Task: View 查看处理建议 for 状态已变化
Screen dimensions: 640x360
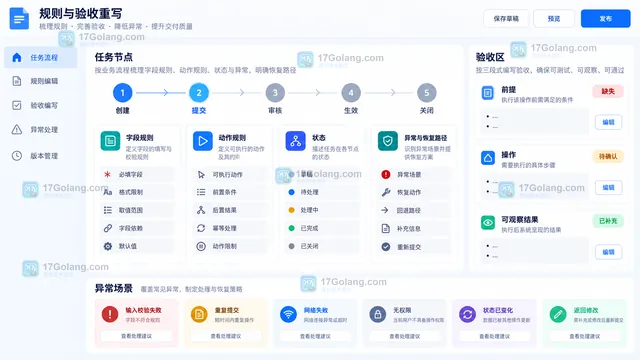Action: 494,336
